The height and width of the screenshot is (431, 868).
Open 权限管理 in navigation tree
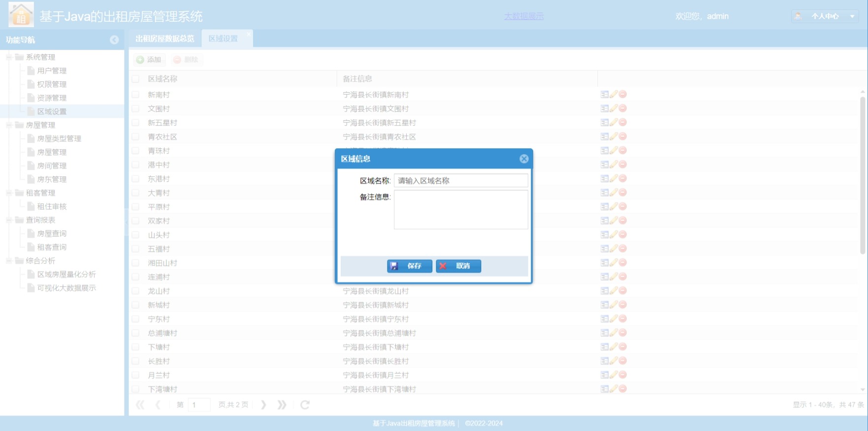(x=52, y=84)
